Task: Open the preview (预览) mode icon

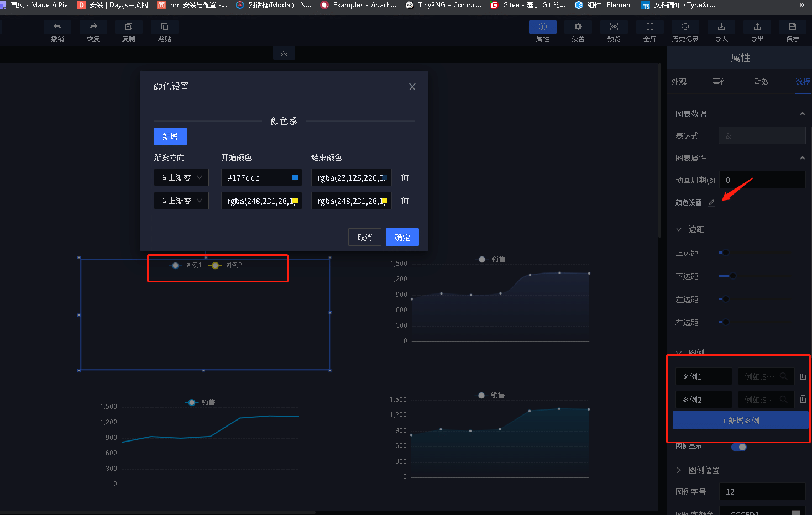Action: [x=614, y=28]
